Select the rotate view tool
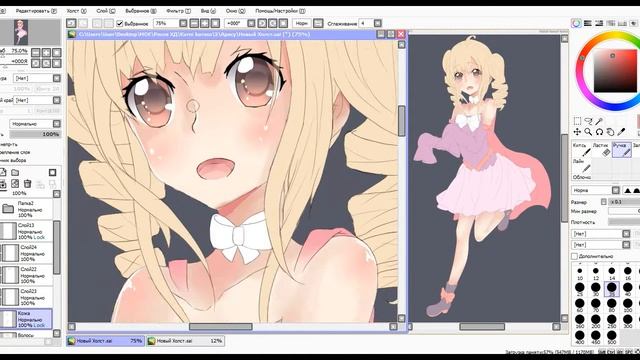The height and width of the screenshot is (360, 640). [599, 132]
